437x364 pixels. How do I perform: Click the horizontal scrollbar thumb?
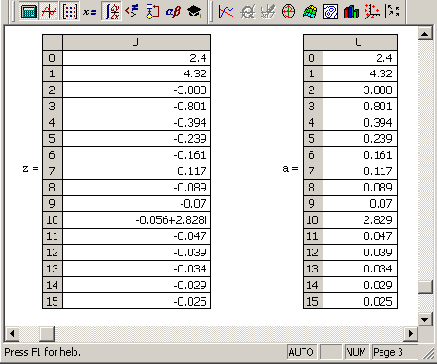point(47,333)
